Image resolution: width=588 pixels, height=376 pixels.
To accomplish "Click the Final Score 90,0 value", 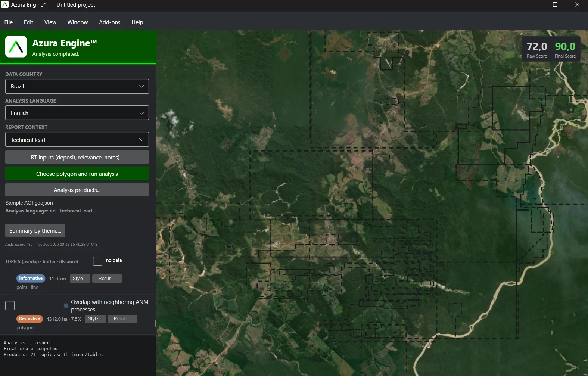I will click(565, 46).
